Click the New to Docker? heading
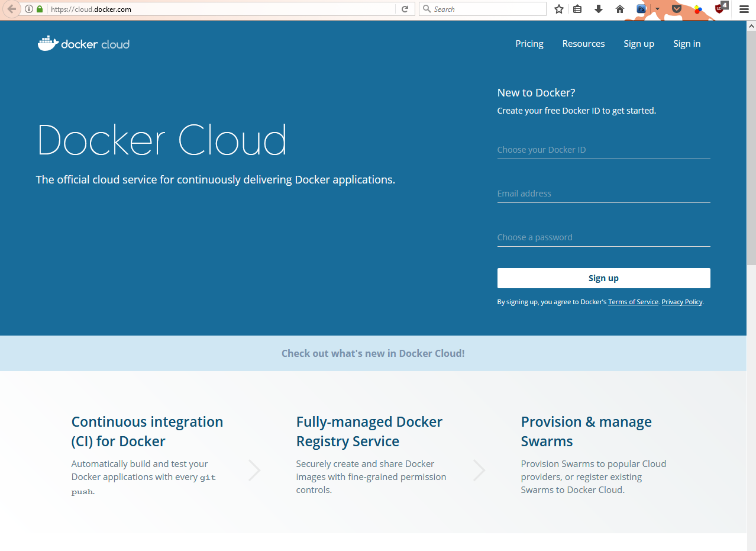The image size is (756, 551). 536,92
